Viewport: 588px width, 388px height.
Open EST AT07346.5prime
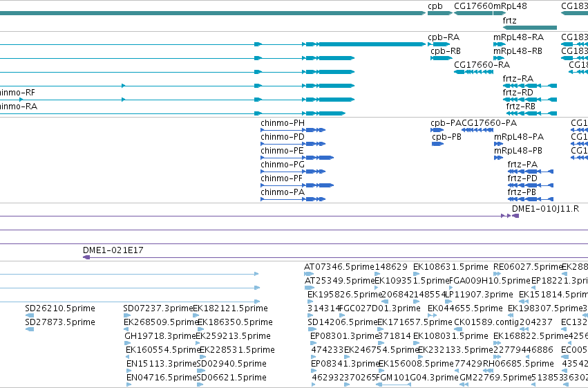[x=309, y=274]
